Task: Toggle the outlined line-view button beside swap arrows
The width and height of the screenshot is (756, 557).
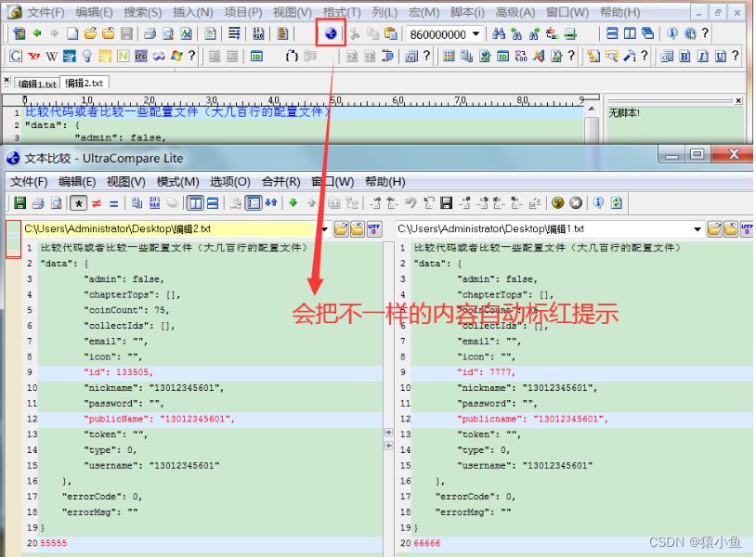Action: (254, 203)
